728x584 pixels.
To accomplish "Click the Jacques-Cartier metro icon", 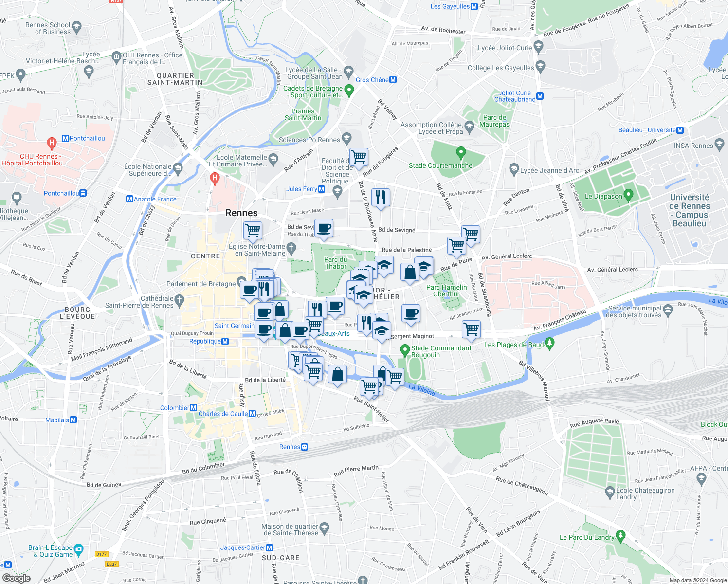I will [269, 548].
